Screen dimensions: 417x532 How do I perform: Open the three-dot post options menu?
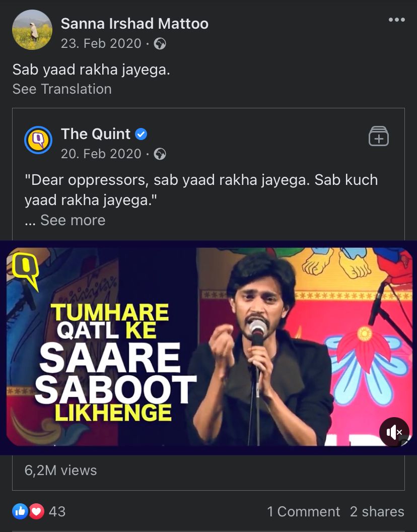pyautogui.click(x=396, y=20)
